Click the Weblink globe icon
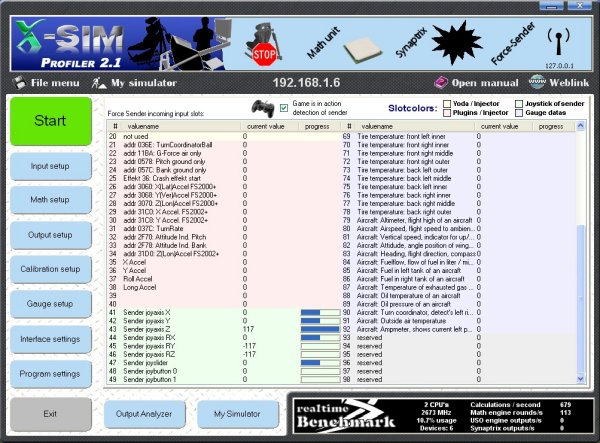The image size is (600, 443). [x=537, y=82]
